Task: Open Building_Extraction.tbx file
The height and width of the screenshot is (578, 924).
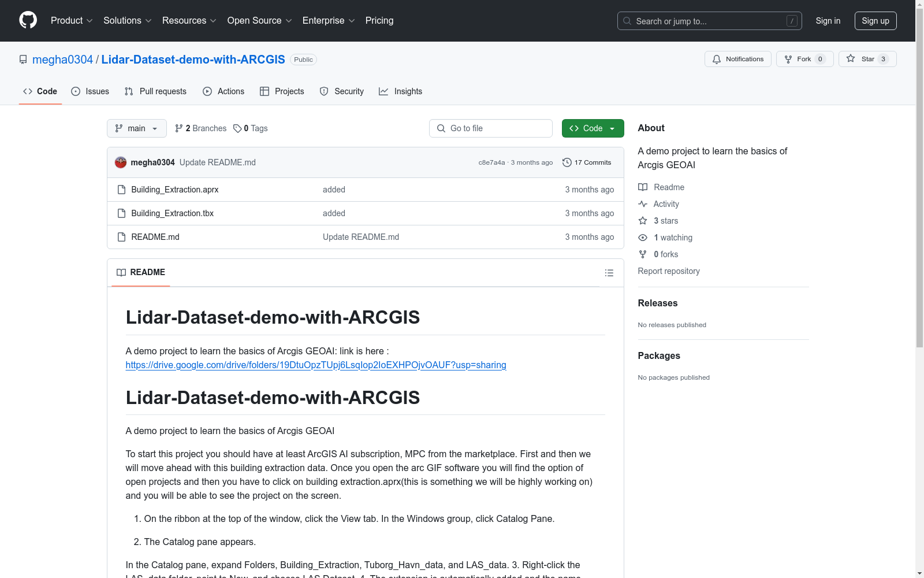Action: (173, 213)
